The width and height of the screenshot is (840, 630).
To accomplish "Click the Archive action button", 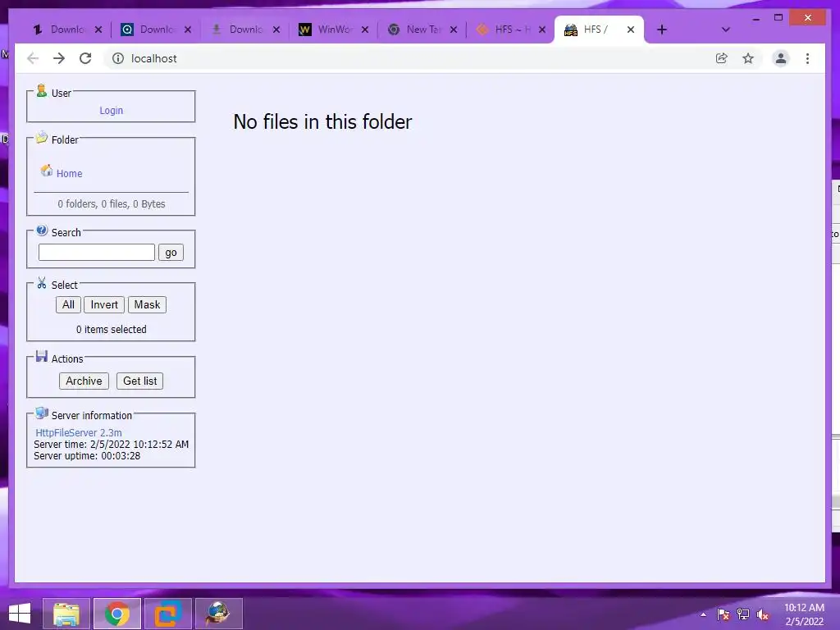I will (x=84, y=381).
